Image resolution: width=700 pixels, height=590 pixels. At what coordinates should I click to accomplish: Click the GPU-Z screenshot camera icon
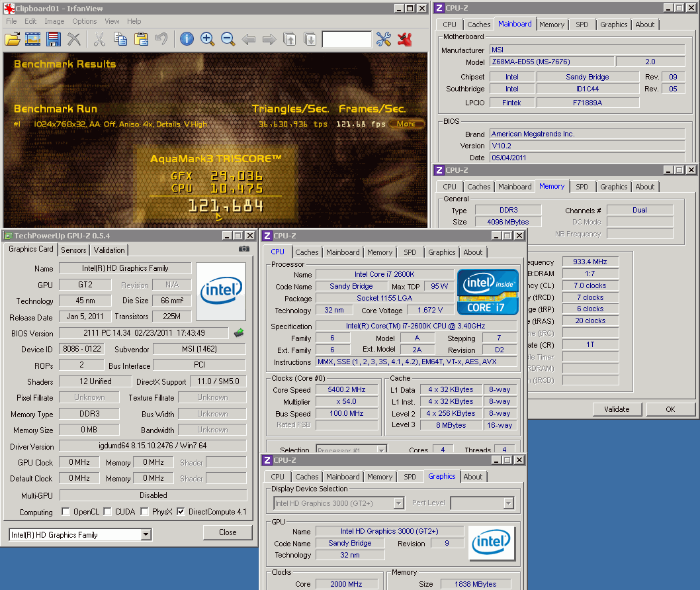pos(243,249)
